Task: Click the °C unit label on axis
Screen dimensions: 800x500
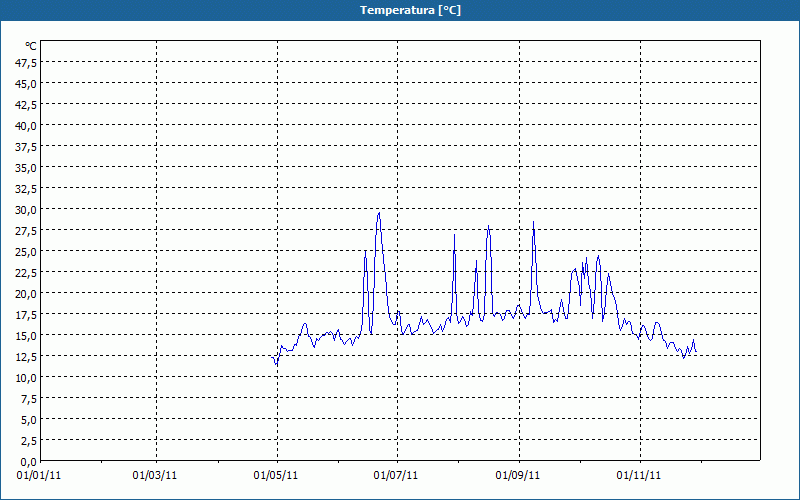Action: tap(31, 46)
